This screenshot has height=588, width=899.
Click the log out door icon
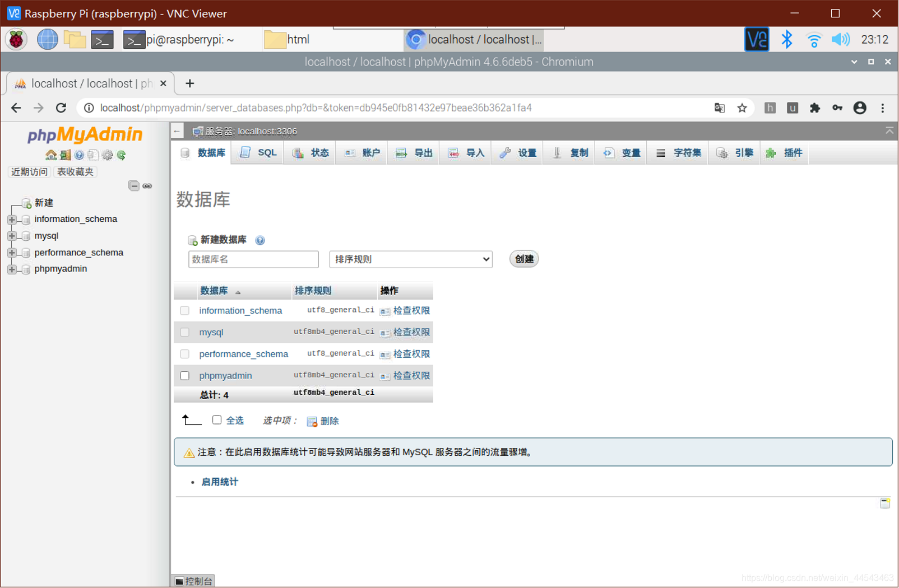(x=66, y=155)
